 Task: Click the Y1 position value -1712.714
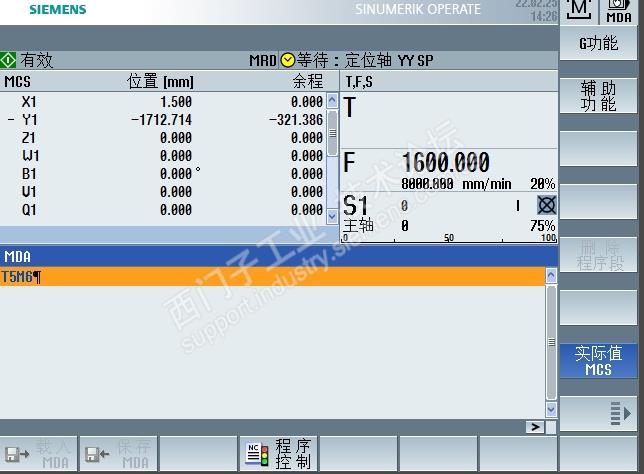pos(161,120)
